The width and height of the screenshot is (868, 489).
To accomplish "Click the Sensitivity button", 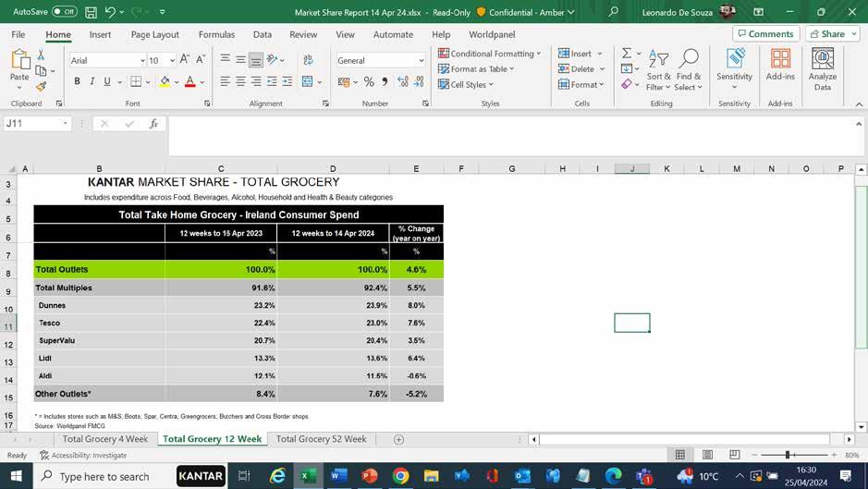I will [x=734, y=69].
